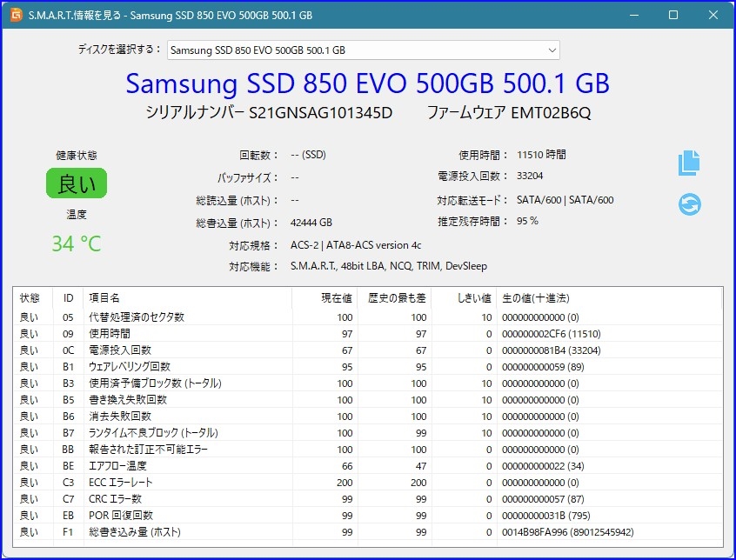This screenshot has width=736, height=560.
Task: Click the large Samsung SSD 850 EVO heading
Action: tap(367, 83)
